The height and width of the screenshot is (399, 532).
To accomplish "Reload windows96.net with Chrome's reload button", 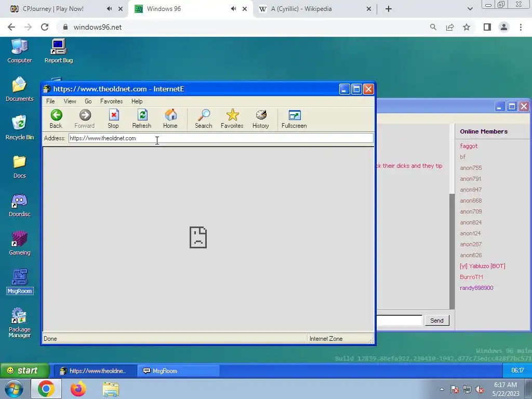I will point(45,27).
